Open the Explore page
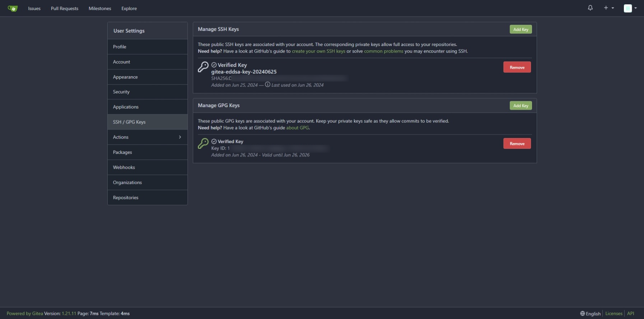 (x=129, y=9)
